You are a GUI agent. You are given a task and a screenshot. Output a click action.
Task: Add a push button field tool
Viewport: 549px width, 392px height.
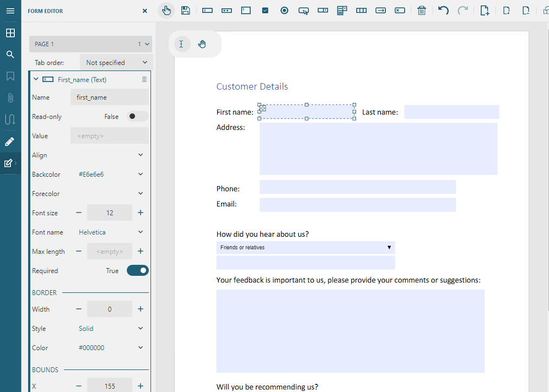(304, 11)
